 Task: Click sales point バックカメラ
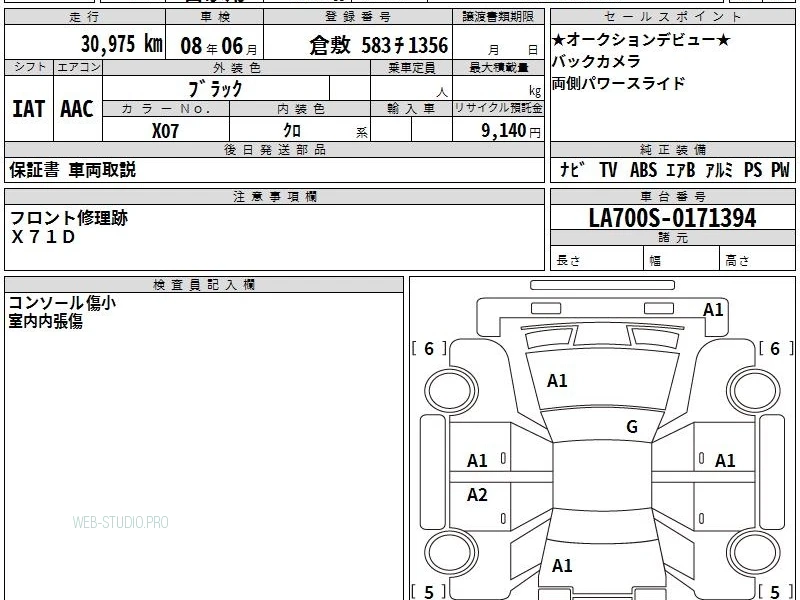596,61
